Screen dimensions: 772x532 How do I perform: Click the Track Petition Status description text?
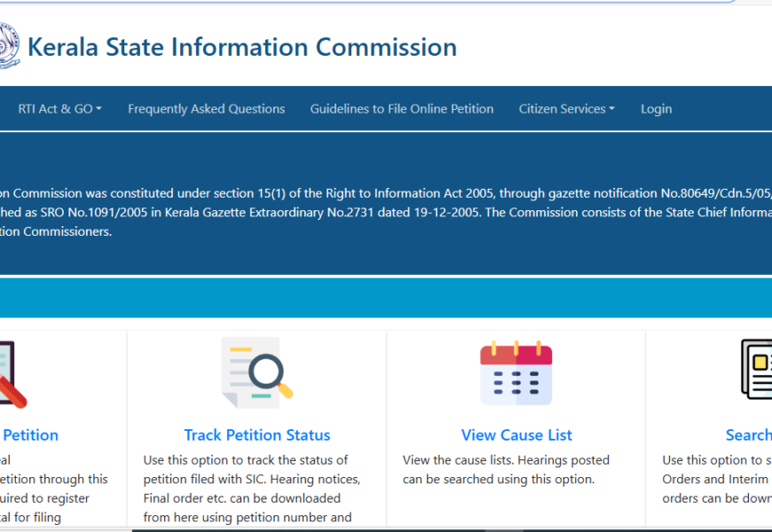[x=252, y=489]
